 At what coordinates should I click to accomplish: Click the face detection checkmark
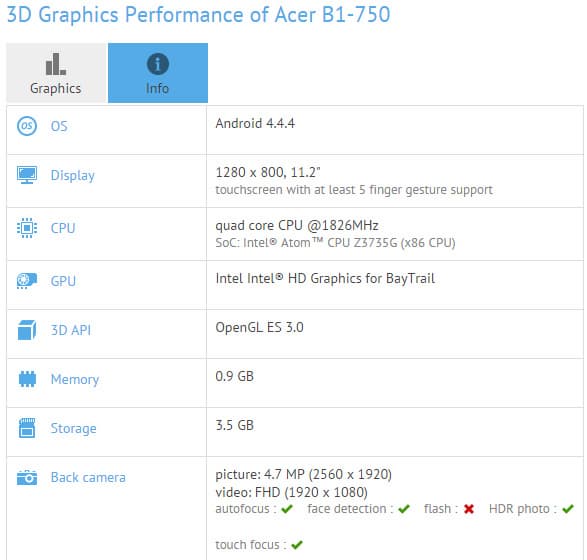tap(404, 509)
